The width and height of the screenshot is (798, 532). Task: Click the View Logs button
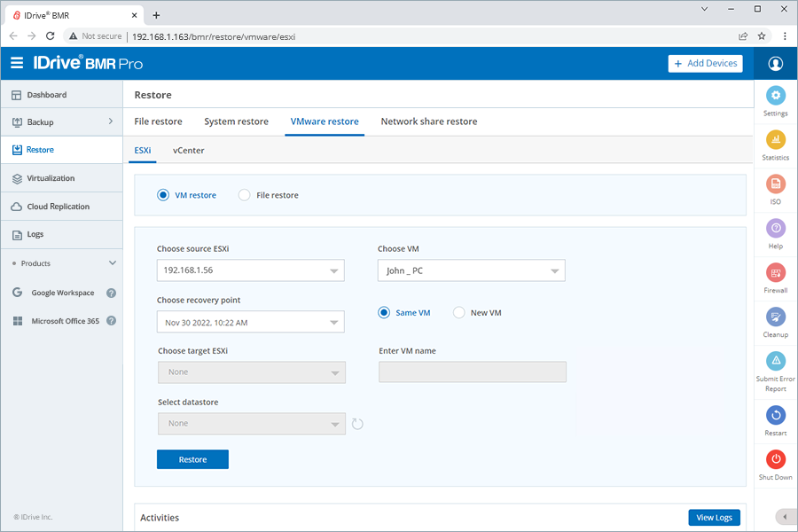coord(714,518)
